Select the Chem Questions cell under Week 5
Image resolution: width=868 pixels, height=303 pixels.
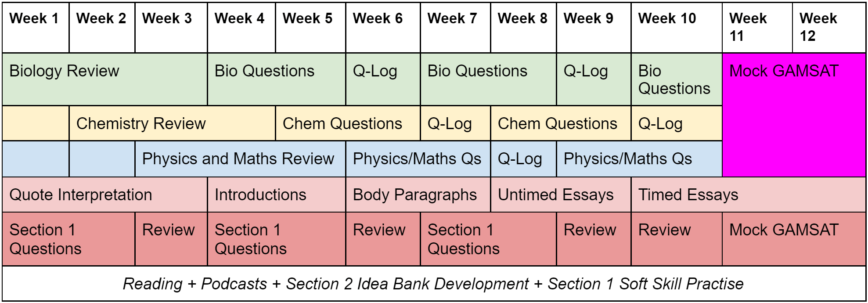coord(348,123)
